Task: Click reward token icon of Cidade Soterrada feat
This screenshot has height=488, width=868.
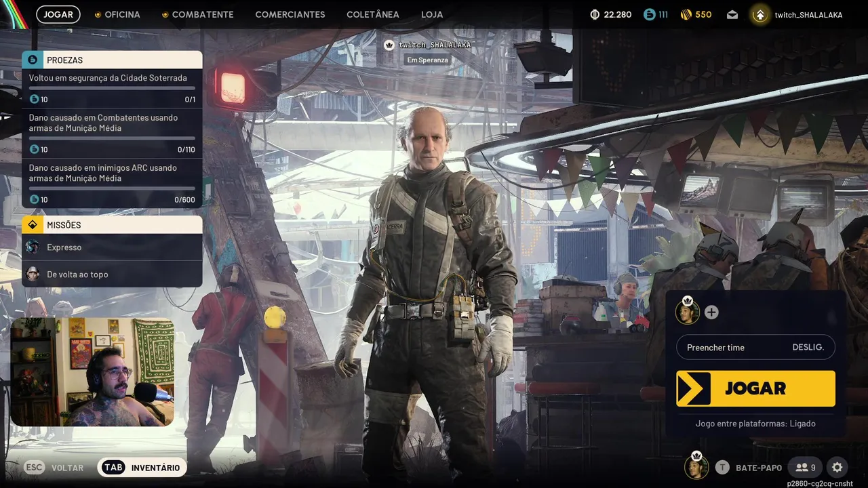Action: click(35, 99)
